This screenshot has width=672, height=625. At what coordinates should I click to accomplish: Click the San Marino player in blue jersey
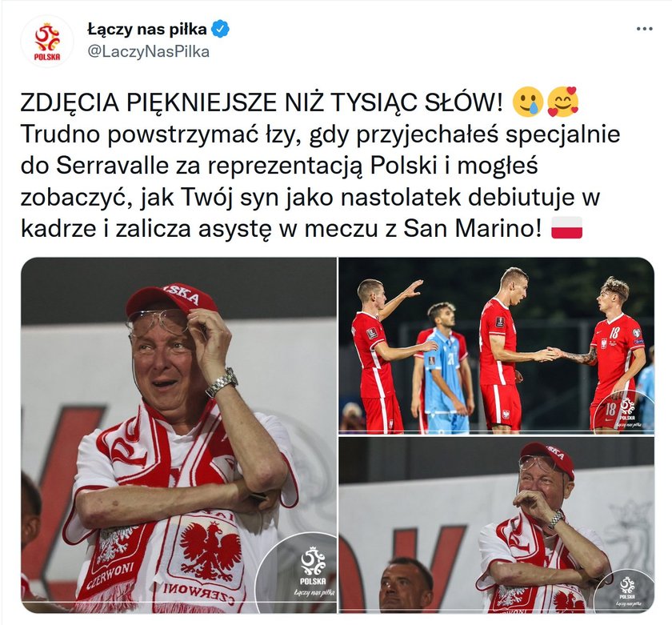tap(442, 367)
